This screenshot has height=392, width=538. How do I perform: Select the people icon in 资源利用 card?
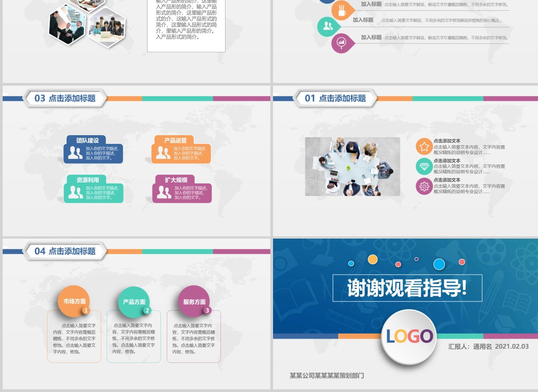75,192
